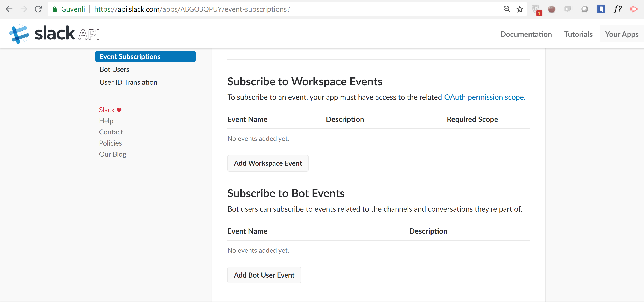Image resolution: width=644 pixels, height=302 pixels.
Task: Go to Your Apps
Action: tap(622, 34)
